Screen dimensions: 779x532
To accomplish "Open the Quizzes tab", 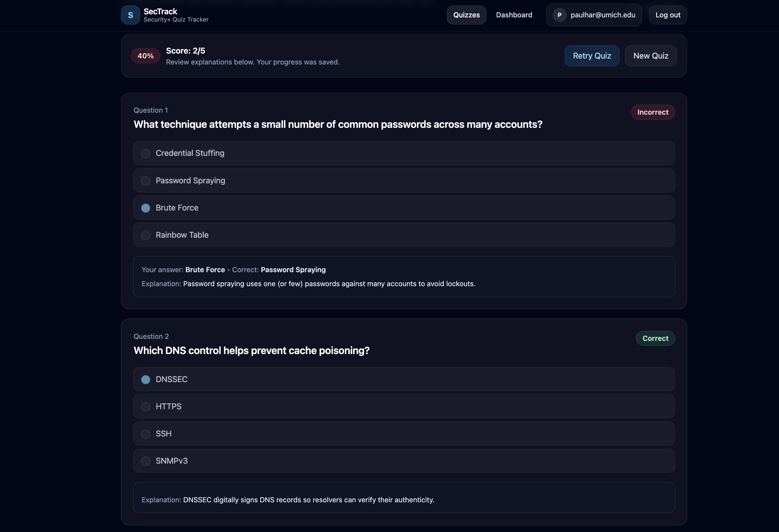I will [466, 15].
